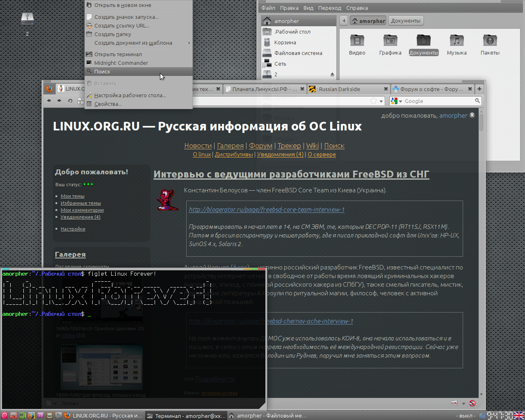The width and height of the screenshot is (525, 420).
Task: Open the FreeBSD interview headline link
Action: pos(291,174)
